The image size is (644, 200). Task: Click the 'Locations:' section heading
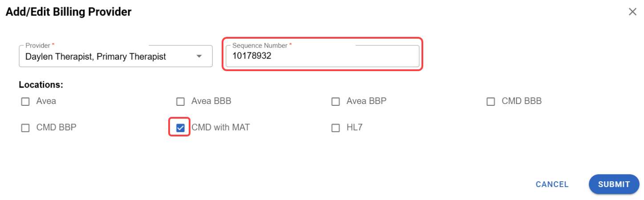pos(41,84)
